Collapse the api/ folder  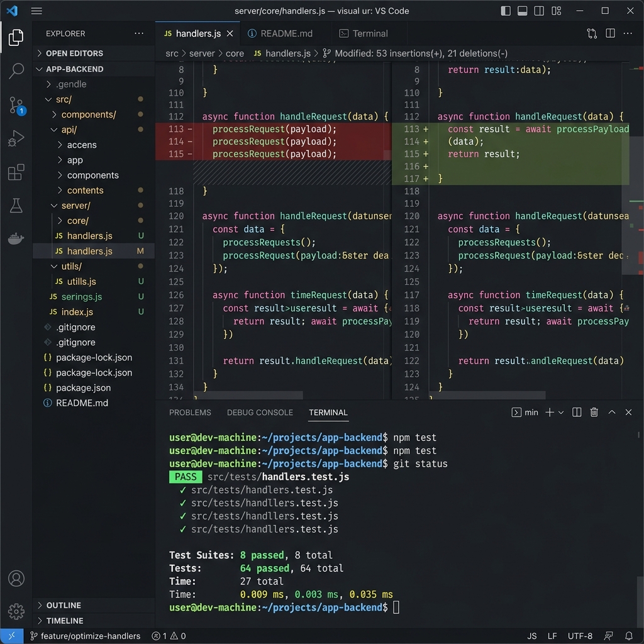(x=94, y=130)
